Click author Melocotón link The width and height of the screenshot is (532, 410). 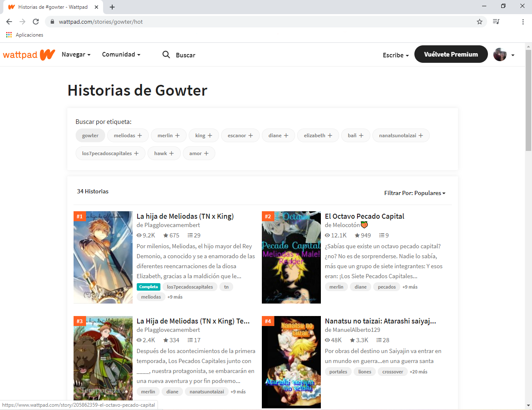pyautogui.click(x=346, y=225)
